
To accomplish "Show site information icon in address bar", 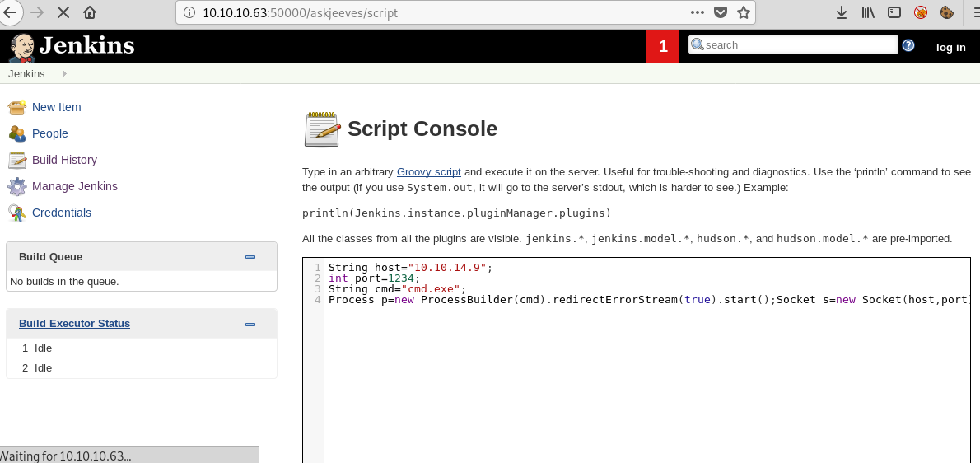I will coord(189,12).
